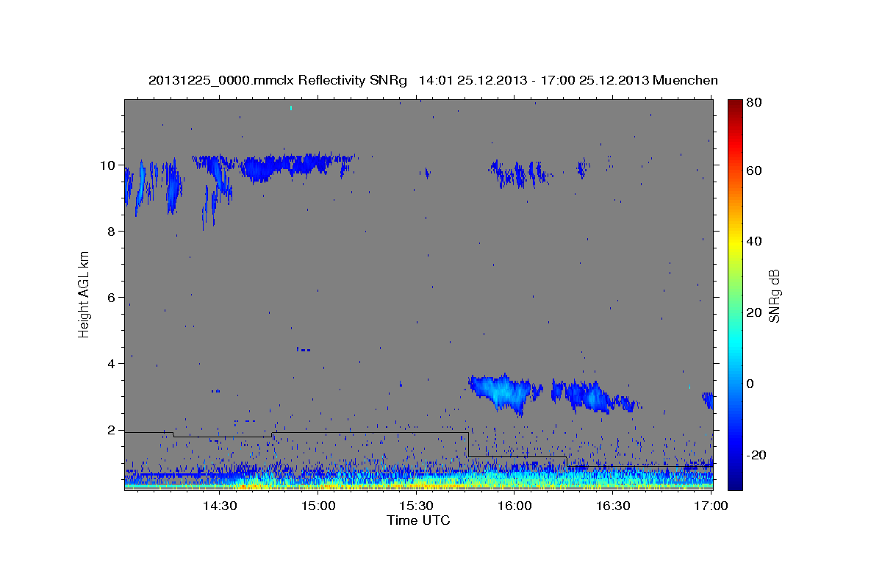This screenshot has width=882, height=588.
Task: Click the yellow band of the colorbar
Action: [x=735, y=243]
